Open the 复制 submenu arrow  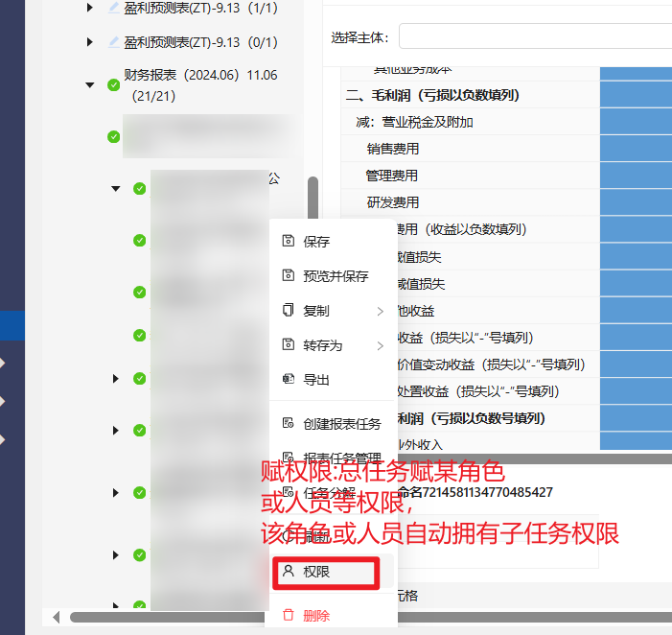(381, 312)
